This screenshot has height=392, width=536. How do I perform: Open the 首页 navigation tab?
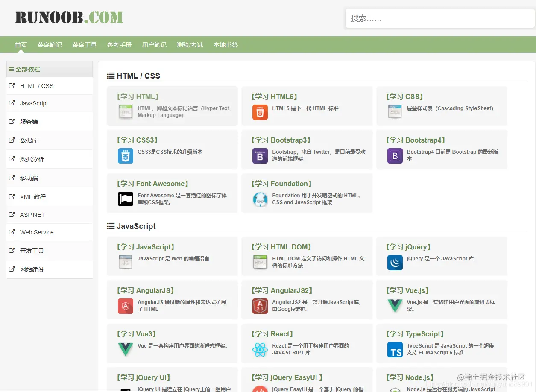click(21, 45)
